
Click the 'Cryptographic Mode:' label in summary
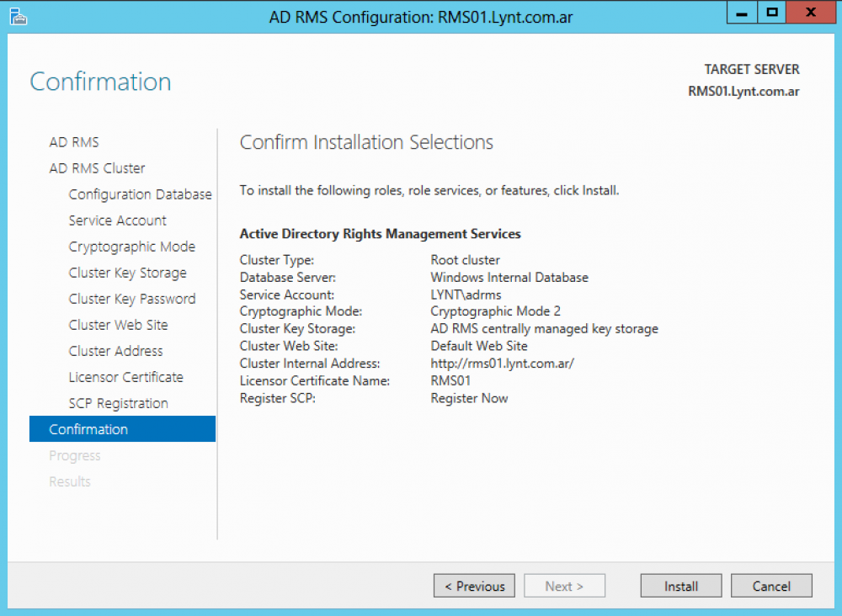click(x=301, y=311)
